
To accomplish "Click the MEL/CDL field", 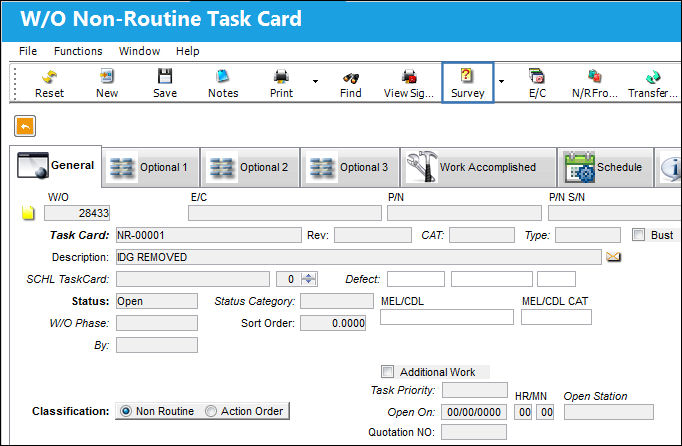I will (447, 317).
